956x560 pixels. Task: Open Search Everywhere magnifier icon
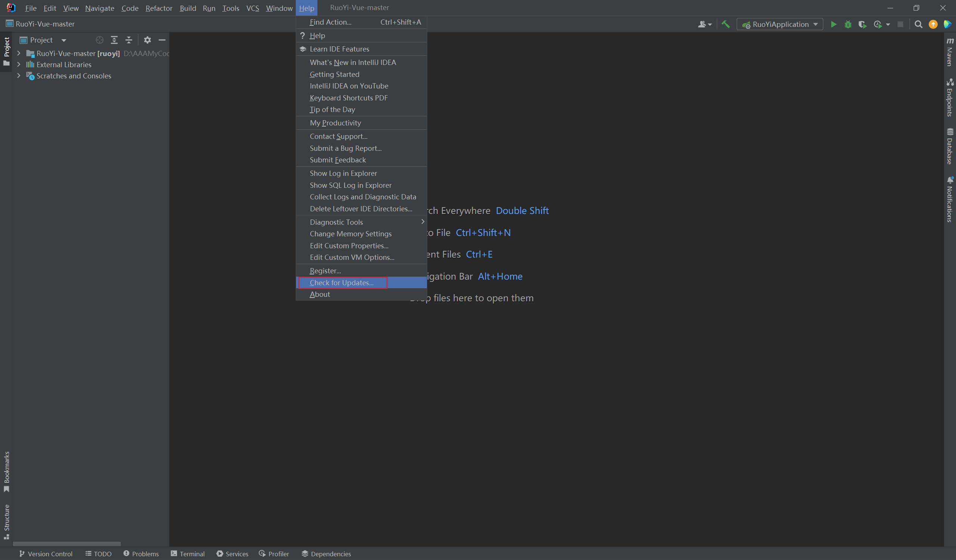click(x=918, y=24)
